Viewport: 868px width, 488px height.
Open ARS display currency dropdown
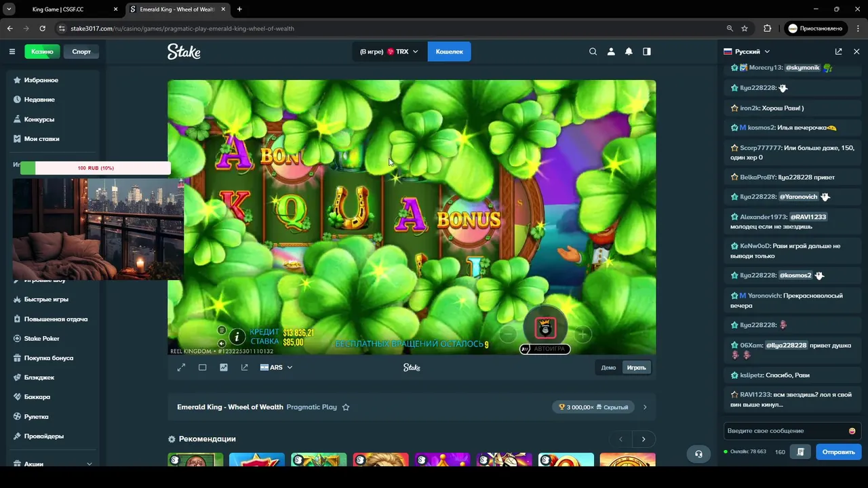(x=276, y=367)
